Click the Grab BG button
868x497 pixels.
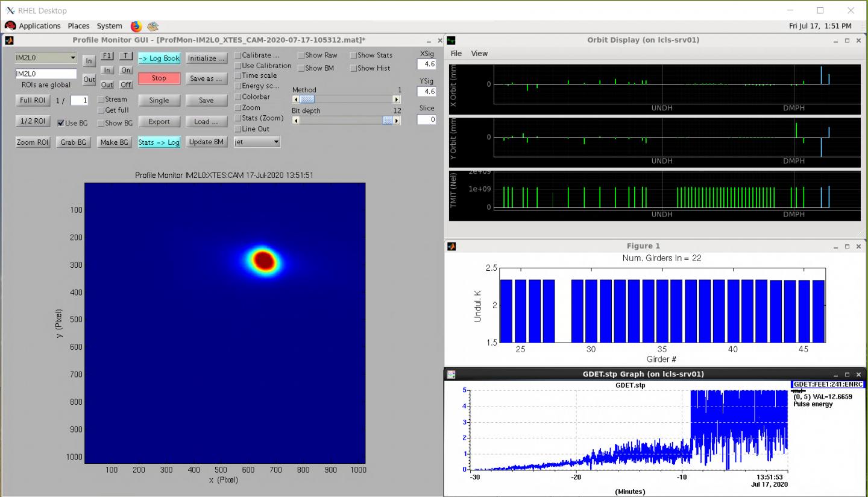[x=73, y=142]
